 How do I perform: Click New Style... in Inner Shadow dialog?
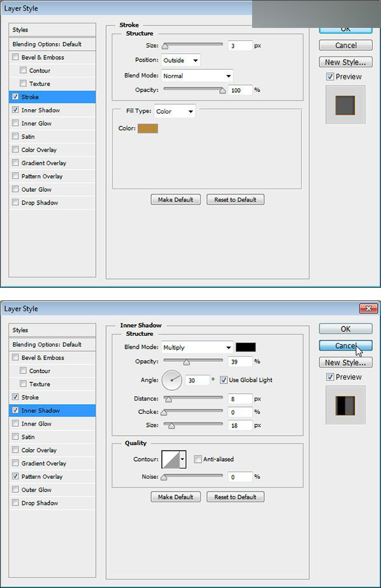click(x=345, y=363)
